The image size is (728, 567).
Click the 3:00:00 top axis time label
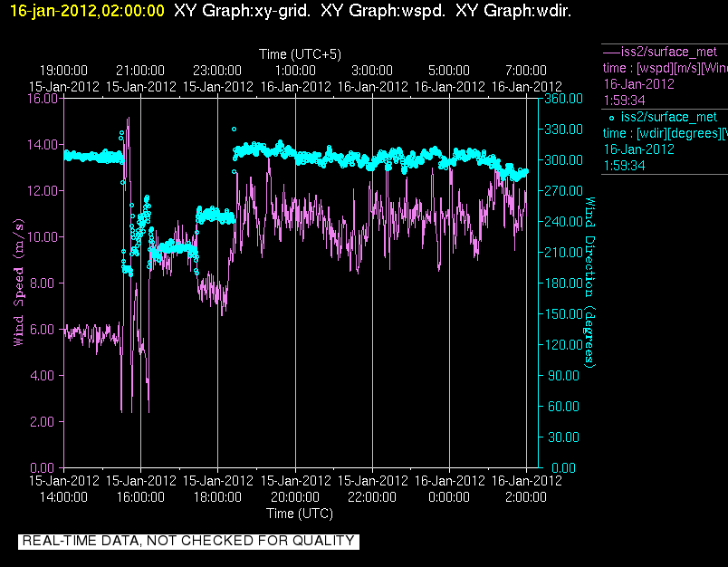(372, 71)
